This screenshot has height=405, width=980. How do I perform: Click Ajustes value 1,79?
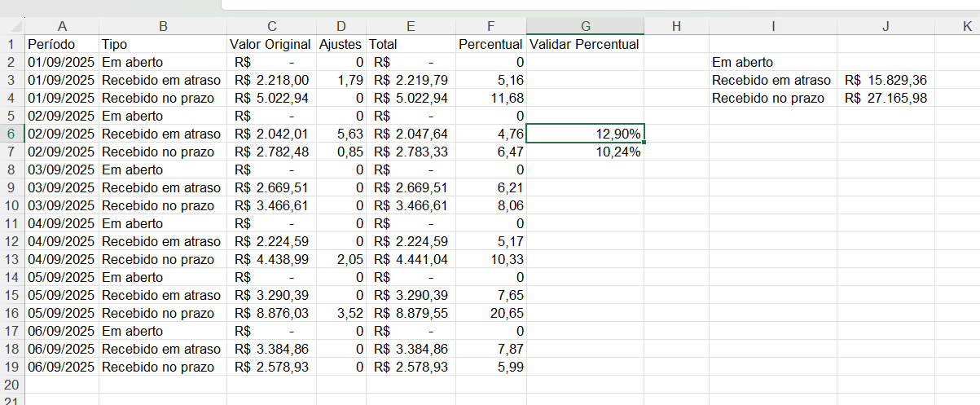click(x=341, y=80)
